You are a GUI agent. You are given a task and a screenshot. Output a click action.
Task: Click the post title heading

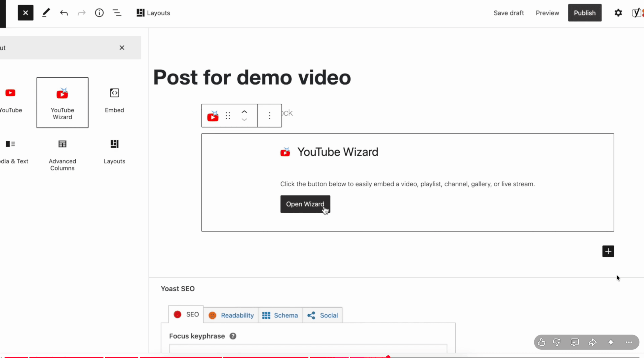tap(252, 77)
